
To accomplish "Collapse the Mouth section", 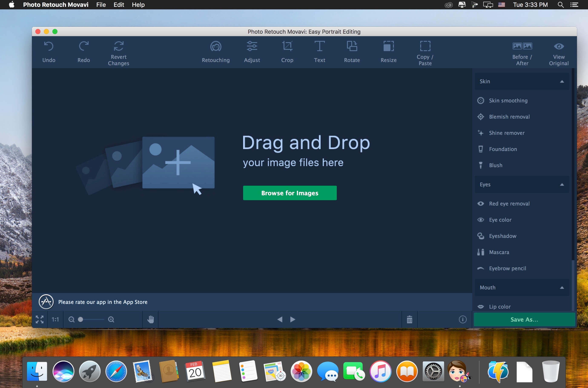I will [x=562, y=287].
